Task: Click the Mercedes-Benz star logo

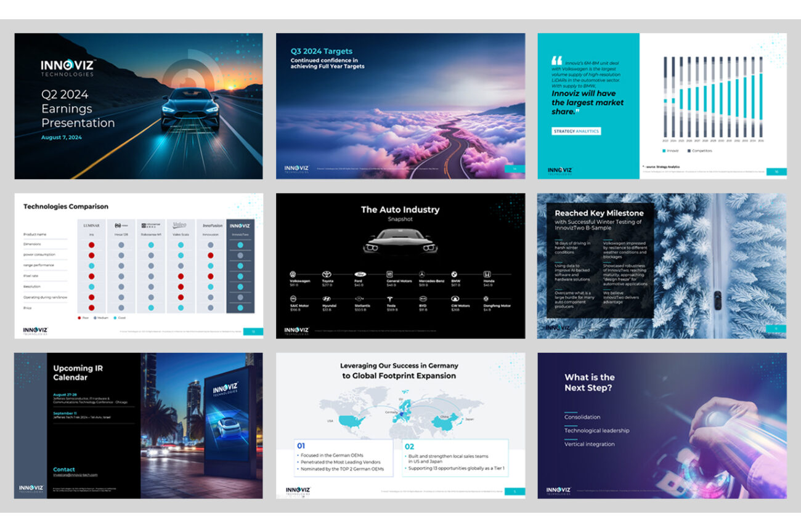Action: (423, 273)
